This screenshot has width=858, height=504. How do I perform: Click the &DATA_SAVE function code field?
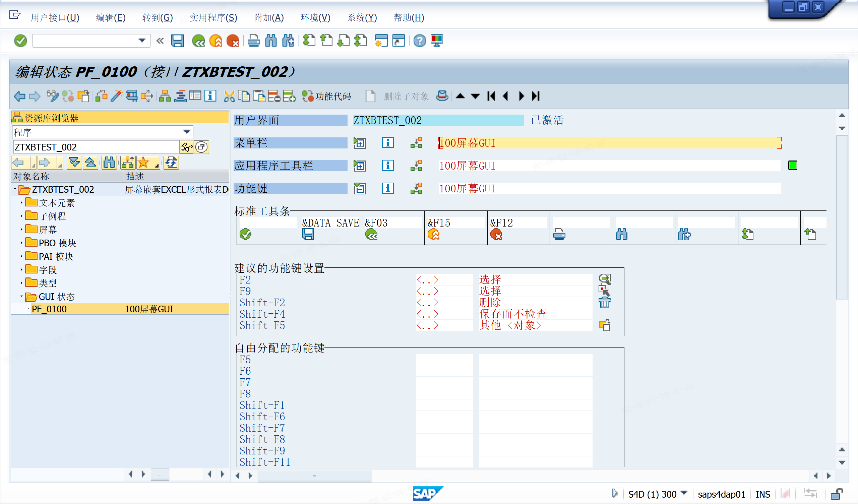(330, 223)
